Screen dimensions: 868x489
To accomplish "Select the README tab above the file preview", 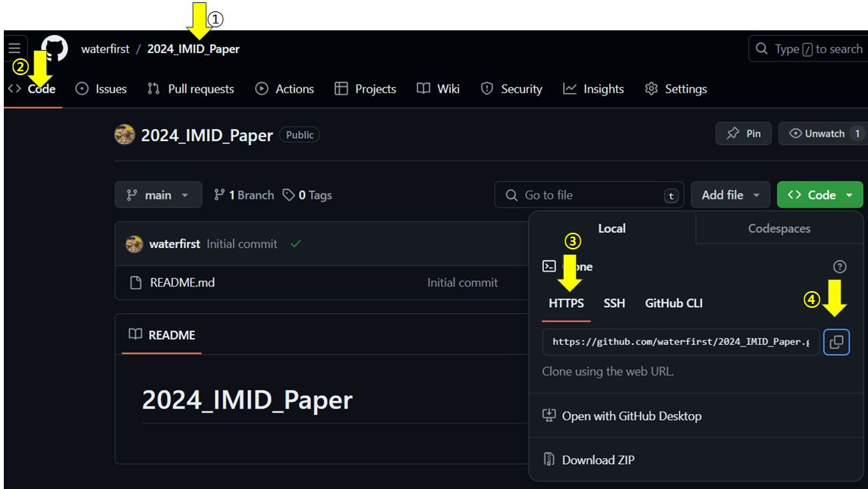I will pos(162,334).
